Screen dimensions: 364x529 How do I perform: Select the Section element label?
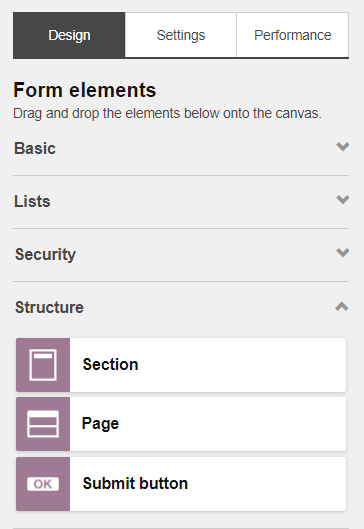click(x=110, y=364)
